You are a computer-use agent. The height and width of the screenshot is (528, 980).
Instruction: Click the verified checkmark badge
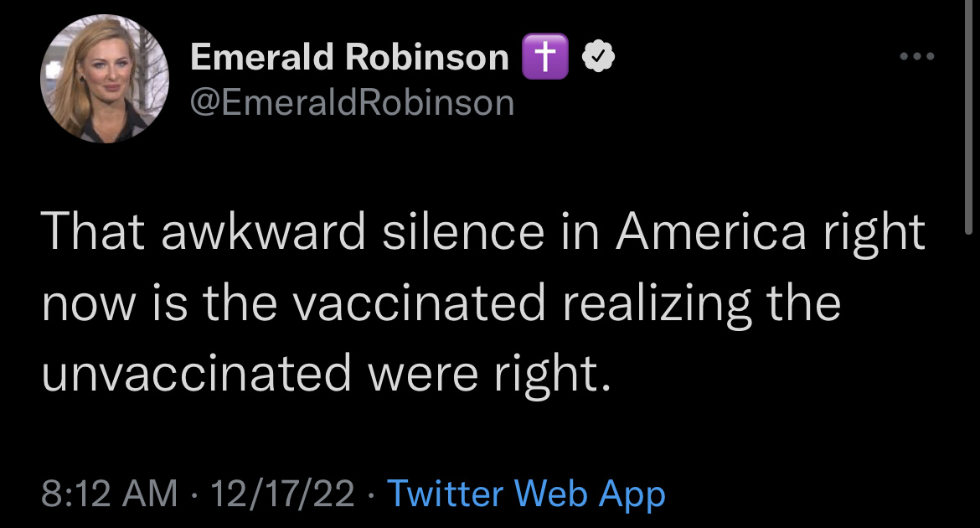point(598,56)
